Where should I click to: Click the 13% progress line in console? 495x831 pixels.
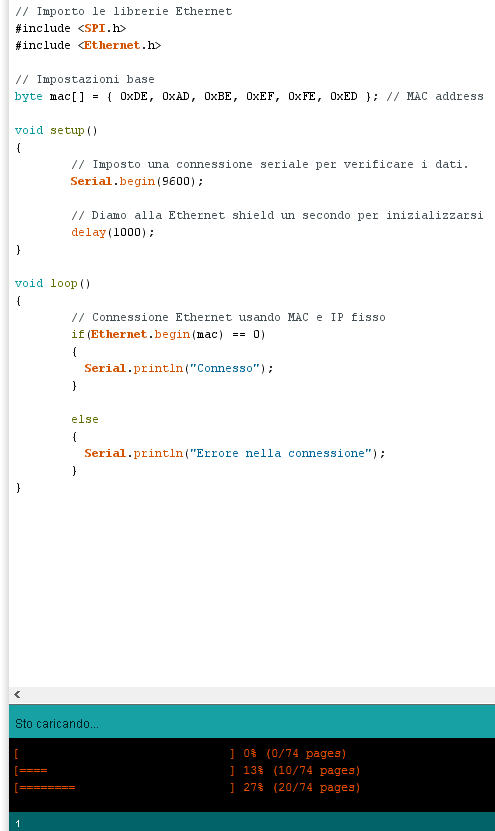[187, 771]
